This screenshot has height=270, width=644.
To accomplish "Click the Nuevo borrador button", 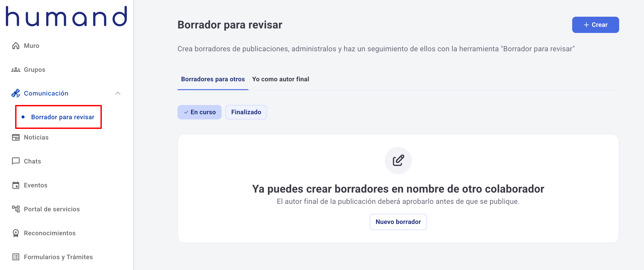I will click(x=398, y=222).
